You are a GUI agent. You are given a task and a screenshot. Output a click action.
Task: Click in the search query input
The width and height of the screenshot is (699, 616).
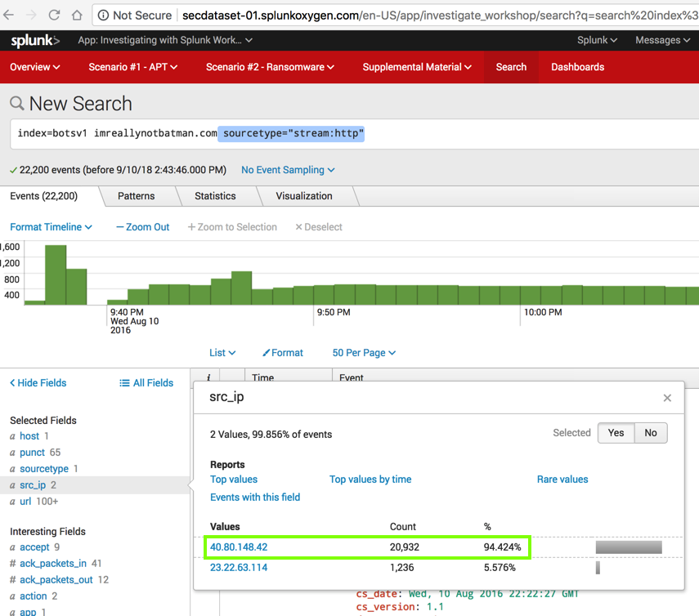491,133
